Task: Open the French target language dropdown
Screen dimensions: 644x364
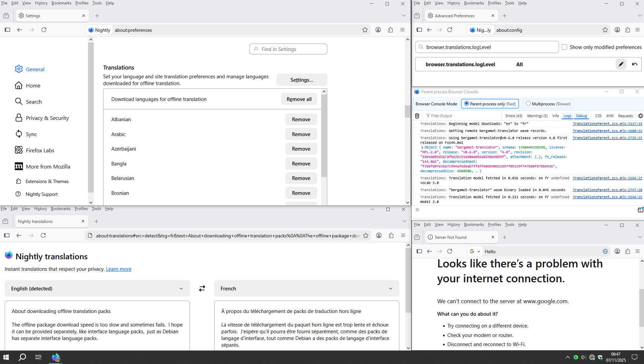Action: click(306, 288)
